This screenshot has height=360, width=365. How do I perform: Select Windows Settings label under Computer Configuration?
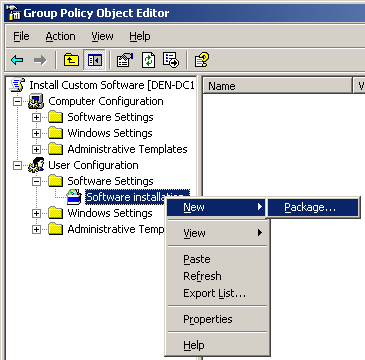(110, 133)
